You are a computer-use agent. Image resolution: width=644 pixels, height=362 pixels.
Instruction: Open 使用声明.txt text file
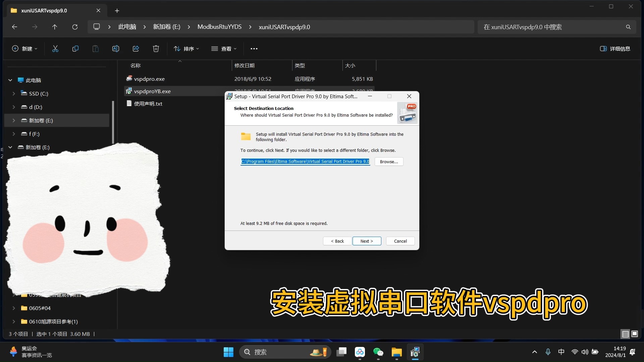click(149, 104)
